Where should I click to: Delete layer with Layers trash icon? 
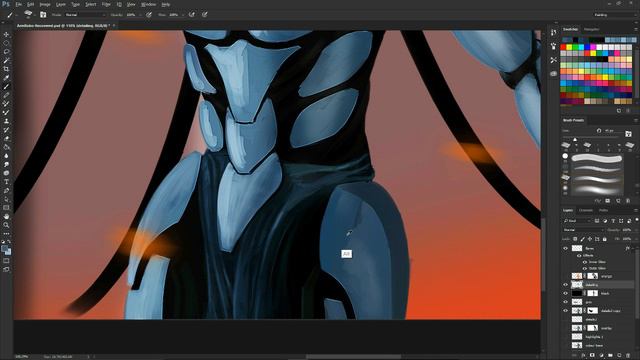tap(628, 356)
